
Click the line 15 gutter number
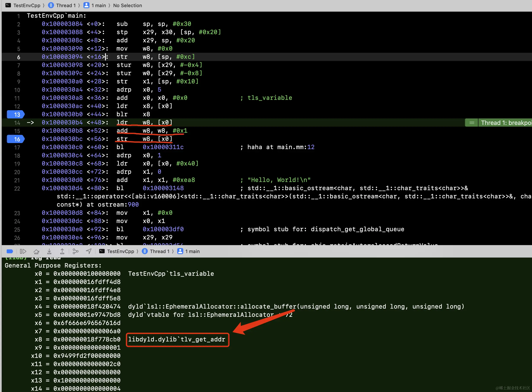17,131
